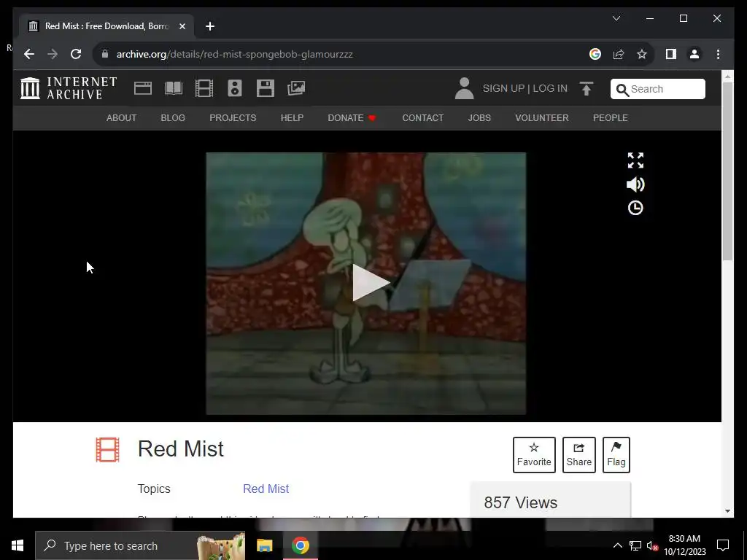
Task: Click the page vertical scrollbar thumb
Action: click(x=727, y=171)
